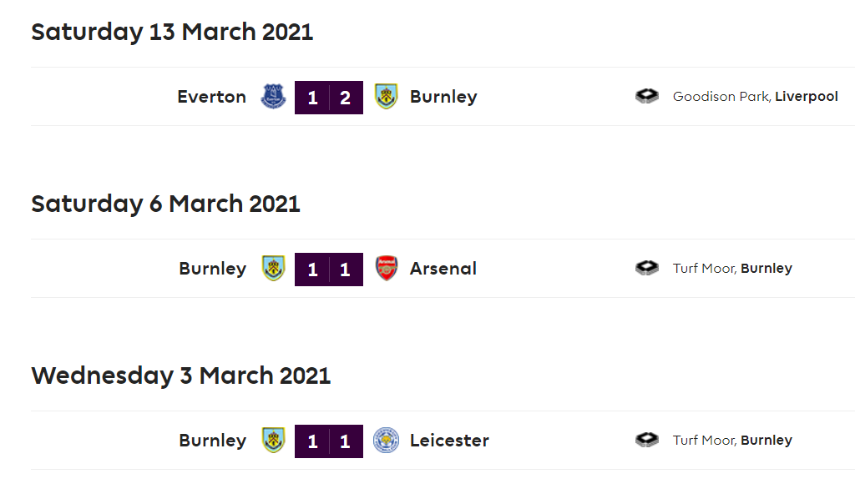This screenshot has height=504, width=855.
Task: Click the Everton club crest
Action: (x=273, y=97)
